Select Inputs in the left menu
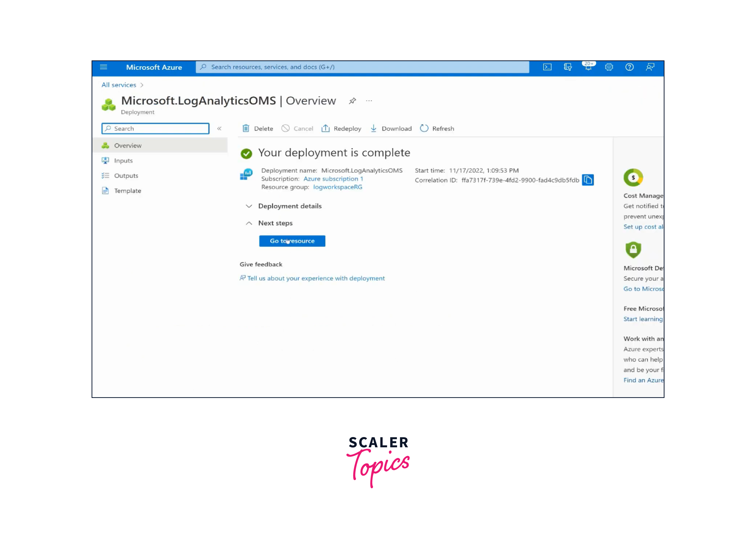This screenshot has width=756, height=534. (x=123, y=161)
